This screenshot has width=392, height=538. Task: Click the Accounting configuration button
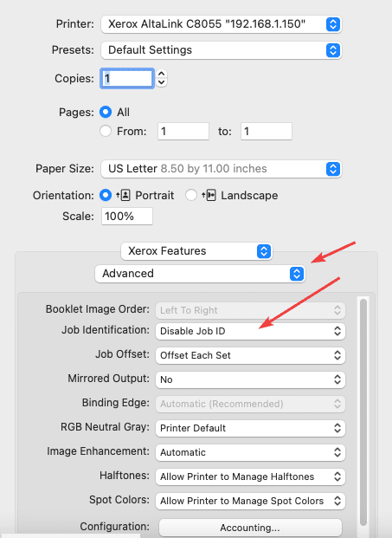pos(250,528)
